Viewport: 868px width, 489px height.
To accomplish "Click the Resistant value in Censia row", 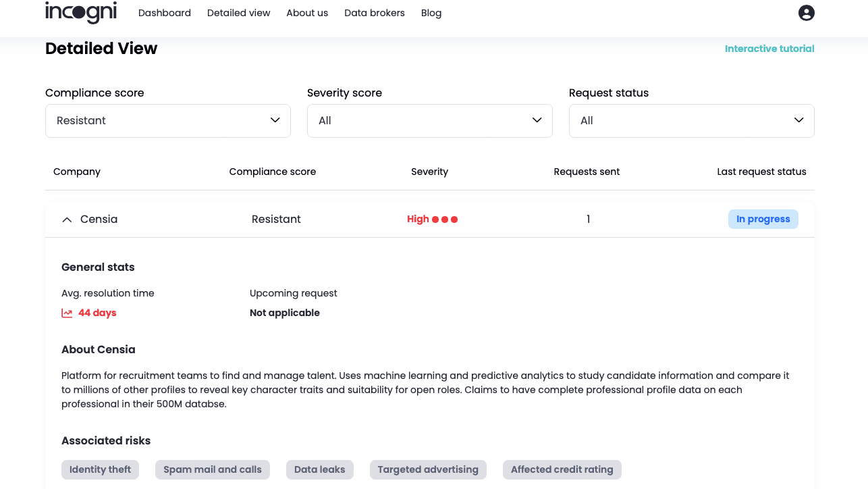I will 276,220.
